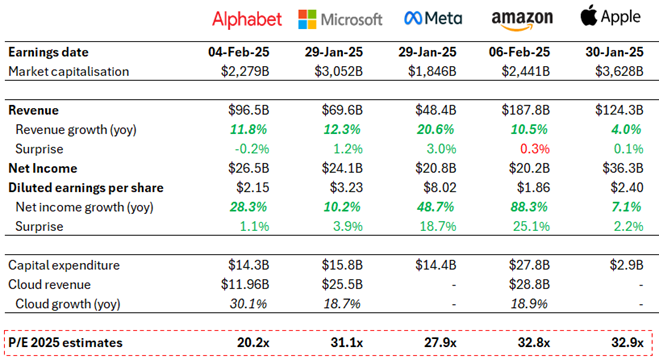Select Alphabet's earnings date 04-Feb-25
Viewport: 659px width, 364px height.
(238, 52)
